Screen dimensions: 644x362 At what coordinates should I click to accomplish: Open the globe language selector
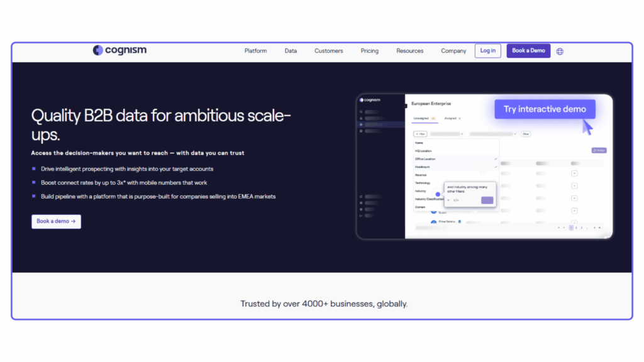pos(560,52)
